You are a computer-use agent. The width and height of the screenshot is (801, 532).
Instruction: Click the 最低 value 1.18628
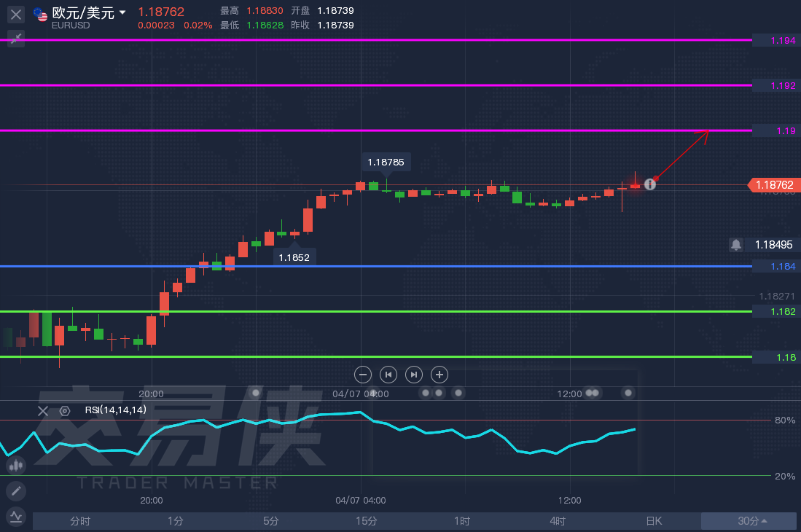coord(265,25)
